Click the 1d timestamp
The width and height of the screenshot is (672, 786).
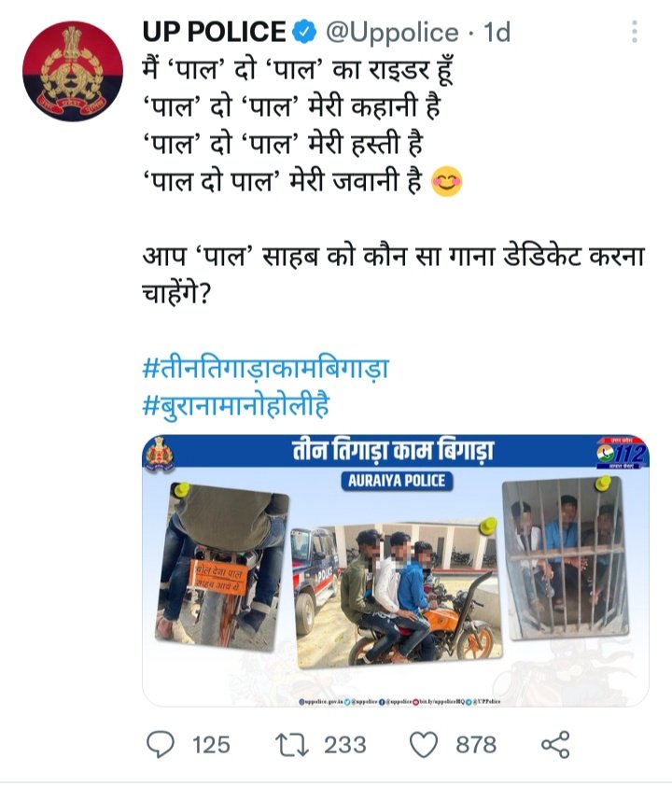pos(497,32)
